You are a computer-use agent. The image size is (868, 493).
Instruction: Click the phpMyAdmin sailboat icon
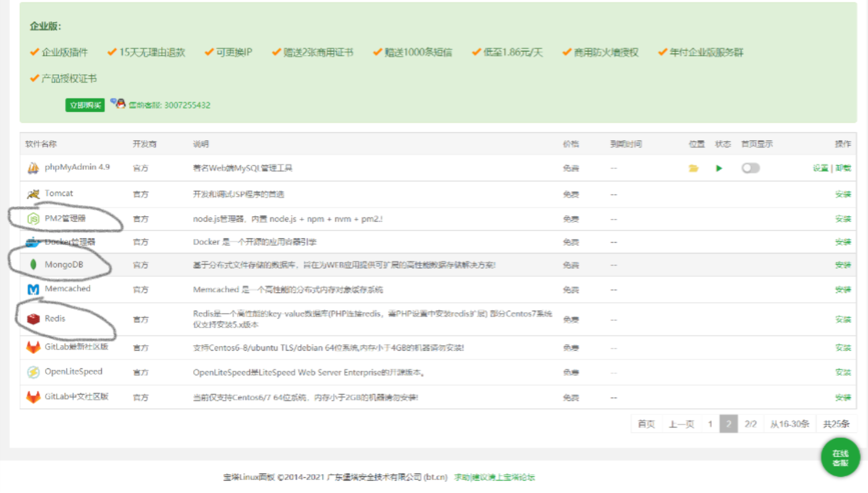coord(33,167)
